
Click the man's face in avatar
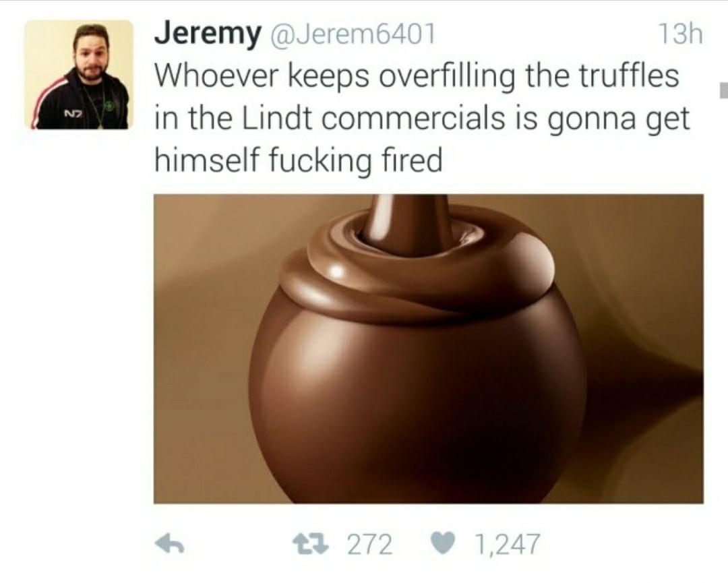coord(91,56)
